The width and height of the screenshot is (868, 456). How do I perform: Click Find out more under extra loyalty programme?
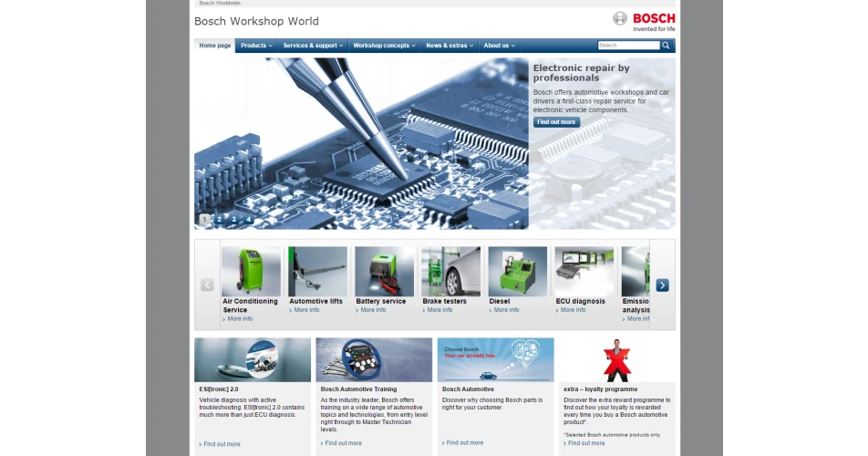point(584,443)
